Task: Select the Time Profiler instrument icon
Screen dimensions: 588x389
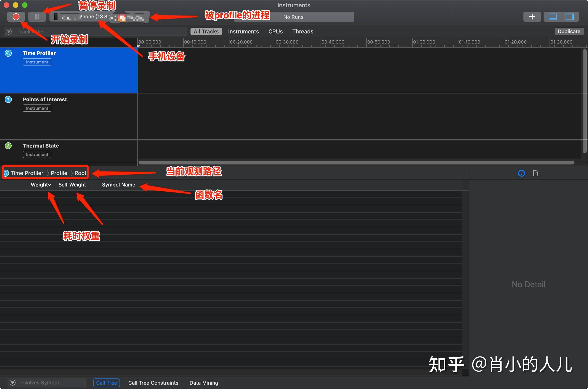Action: [8, 53]
